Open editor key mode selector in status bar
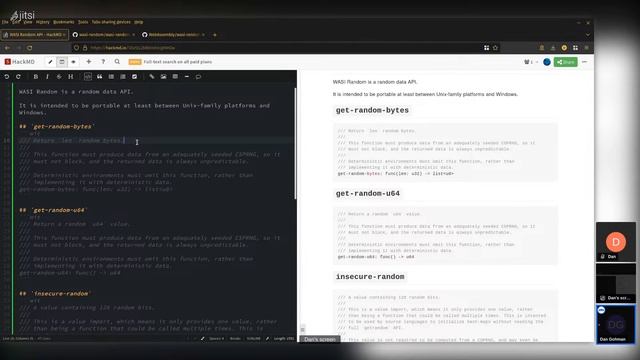The width and height of the screenshot is (640, 360). coord(253,338)
